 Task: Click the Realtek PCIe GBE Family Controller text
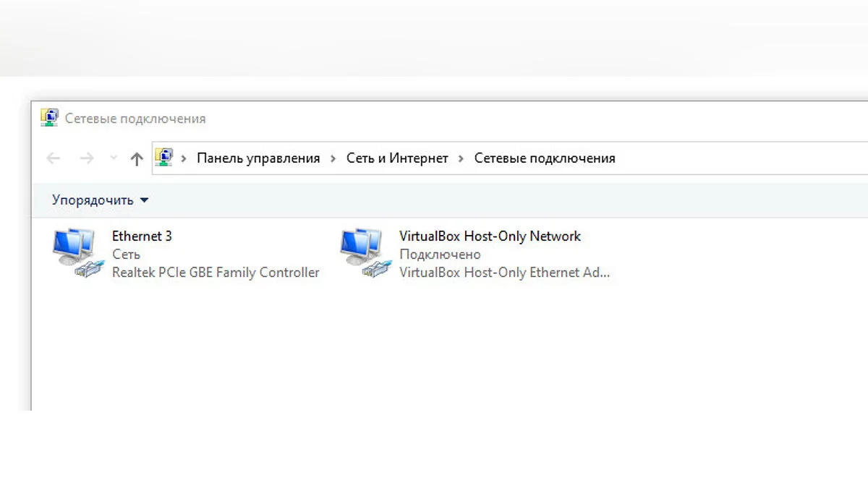[216, 273]
